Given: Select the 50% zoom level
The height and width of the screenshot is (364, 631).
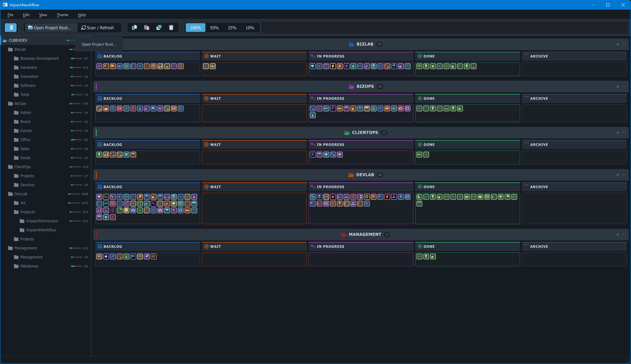Looking at the screenshot, I should (x=214, y=28).
